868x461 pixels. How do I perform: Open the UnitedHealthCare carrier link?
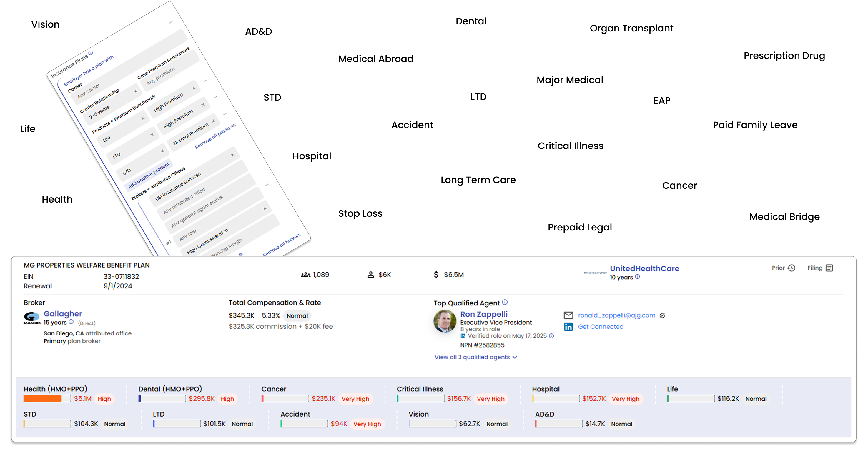pyautogui.click(x=644, y=269)
